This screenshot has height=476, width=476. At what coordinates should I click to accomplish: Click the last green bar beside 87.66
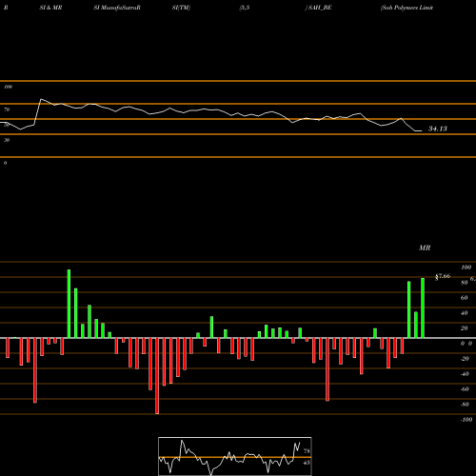point(423,307)
